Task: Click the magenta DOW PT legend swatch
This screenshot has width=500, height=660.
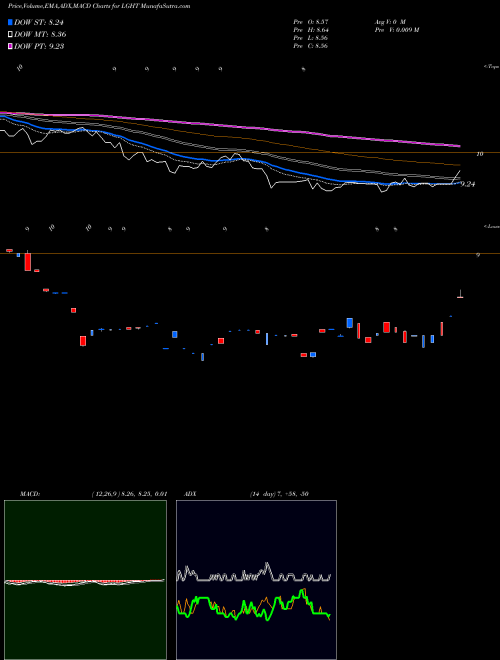Action: (x=10, y=46)
